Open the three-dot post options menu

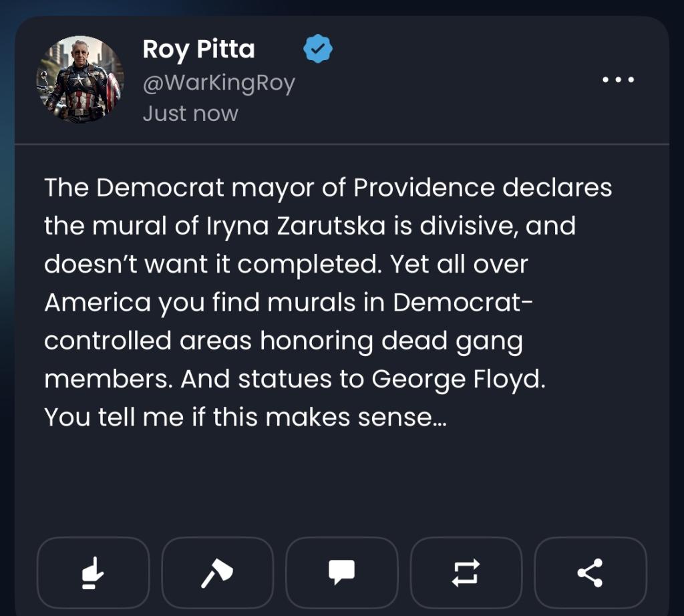[618, 80]
